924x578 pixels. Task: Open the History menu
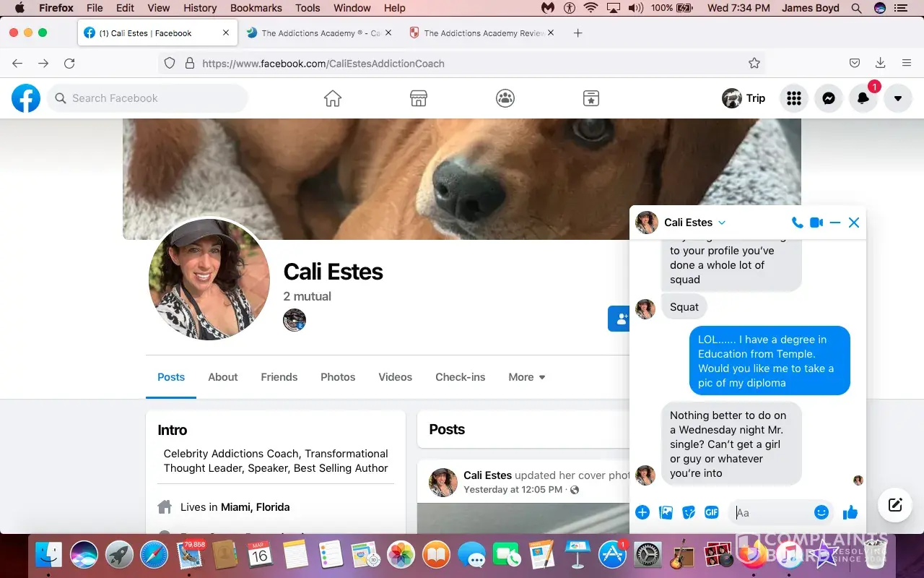click(200, 9)
